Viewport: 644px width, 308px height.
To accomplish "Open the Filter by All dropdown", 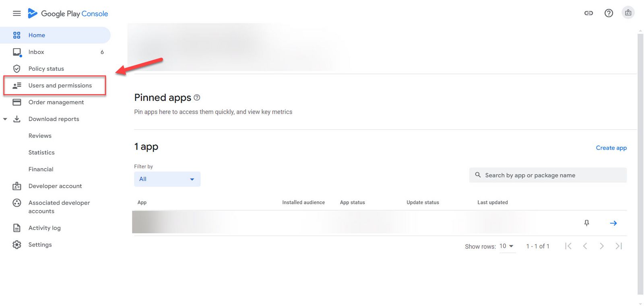I will (167, 179).
